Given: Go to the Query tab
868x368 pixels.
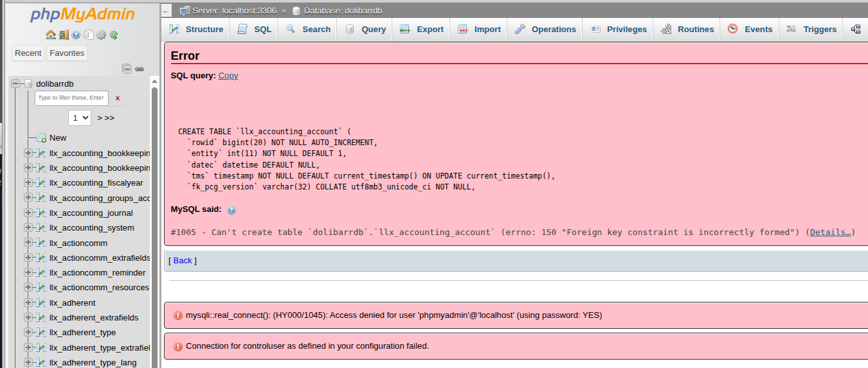Looking at the screenshot, I should point(365,29).
